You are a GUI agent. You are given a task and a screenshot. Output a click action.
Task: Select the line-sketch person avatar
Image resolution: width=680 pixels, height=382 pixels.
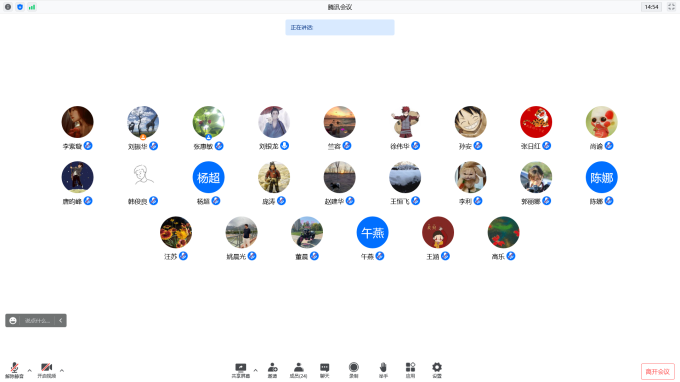(143, 177)
